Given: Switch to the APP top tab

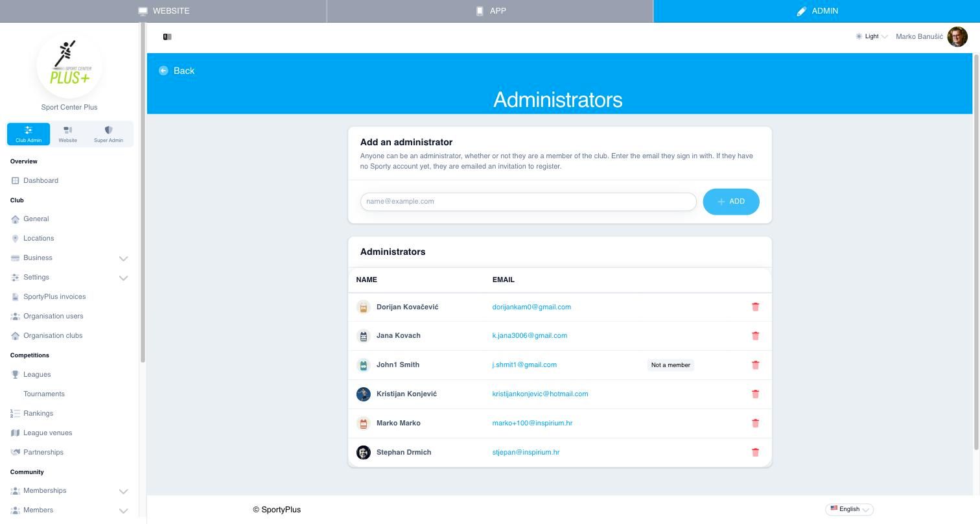Looking at the screenshot, I should click(x=490, y=11).
